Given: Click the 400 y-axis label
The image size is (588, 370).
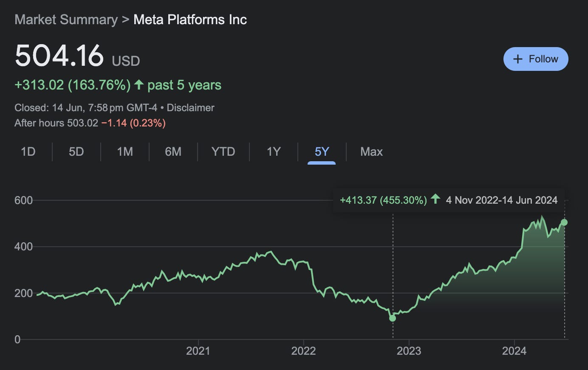Looking at the screenshot, I should [23, 247].
